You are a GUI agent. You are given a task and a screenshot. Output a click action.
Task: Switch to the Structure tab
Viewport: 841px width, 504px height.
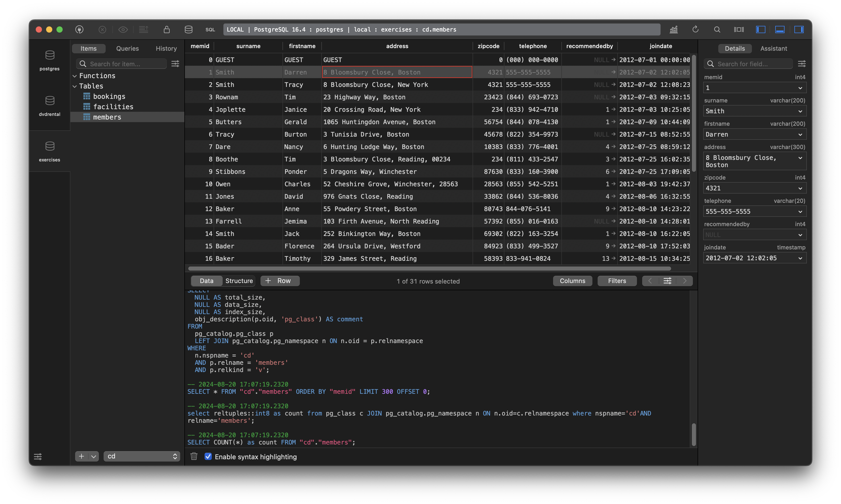click(x=239, y=281)
